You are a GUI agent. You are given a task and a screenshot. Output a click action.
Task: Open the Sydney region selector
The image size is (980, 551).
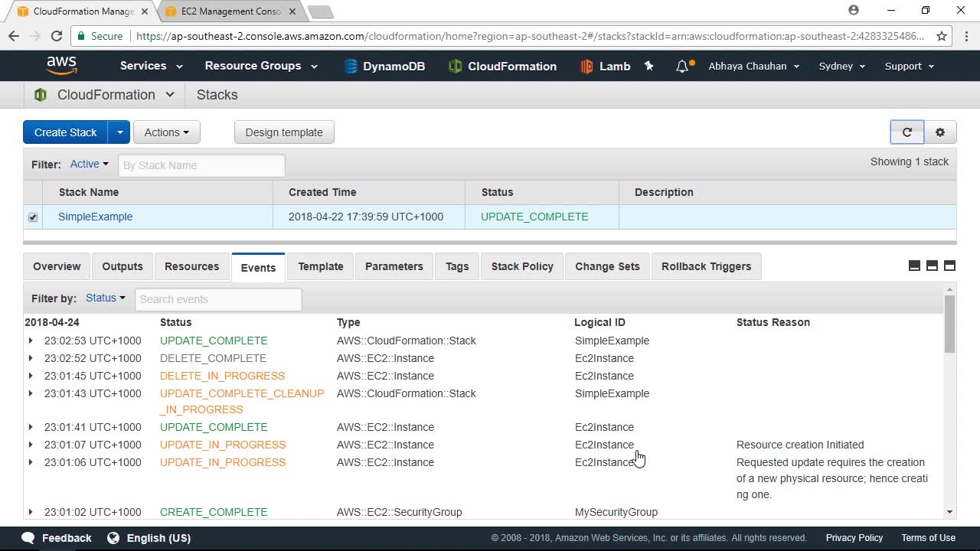[x=842, y=66]
